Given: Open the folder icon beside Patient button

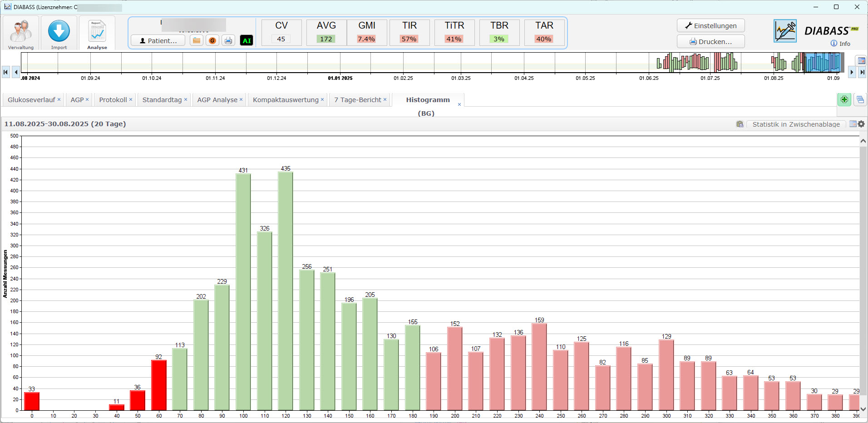Looking at the screenshot, I should click(x=197, y=40).
